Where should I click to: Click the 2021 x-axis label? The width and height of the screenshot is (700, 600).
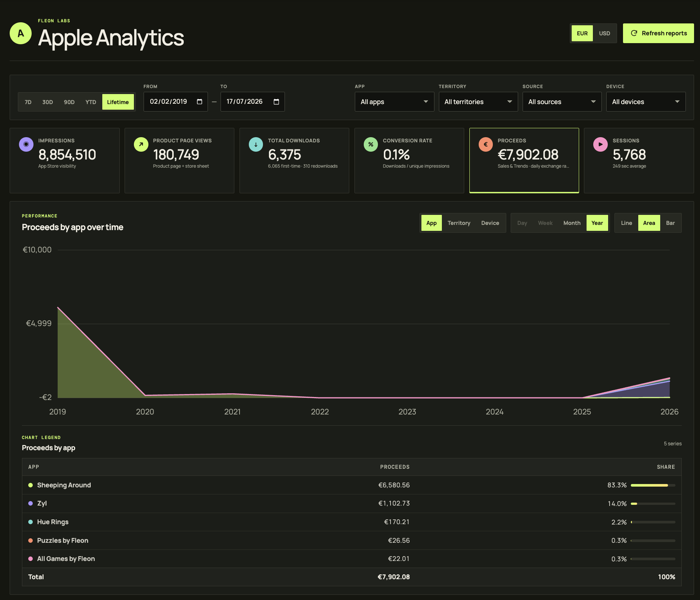232,412
